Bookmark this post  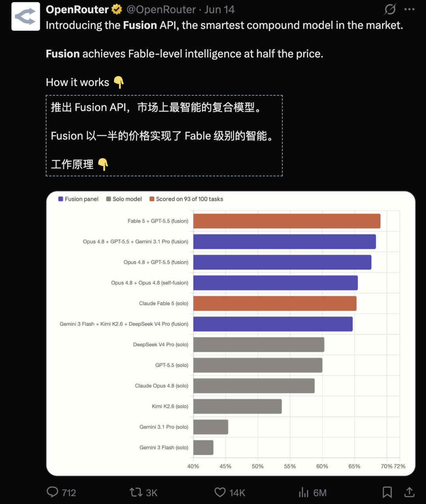387,492
